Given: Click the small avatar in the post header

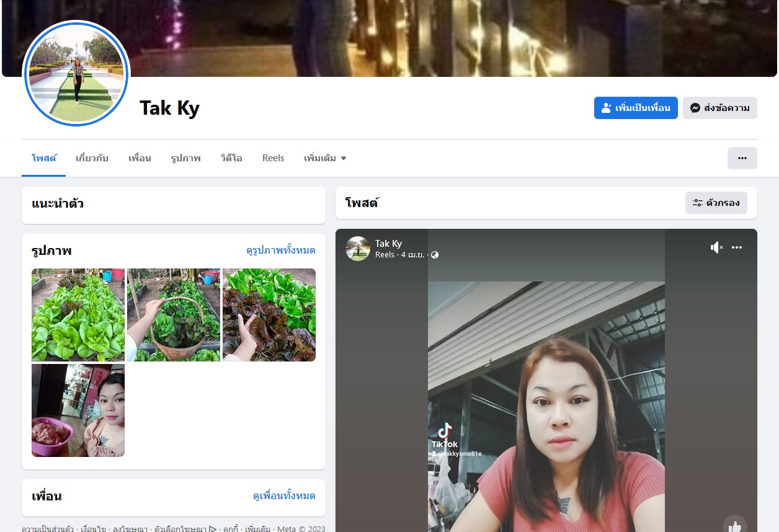Looking at the screenshot, I should [x=358, y=249].
